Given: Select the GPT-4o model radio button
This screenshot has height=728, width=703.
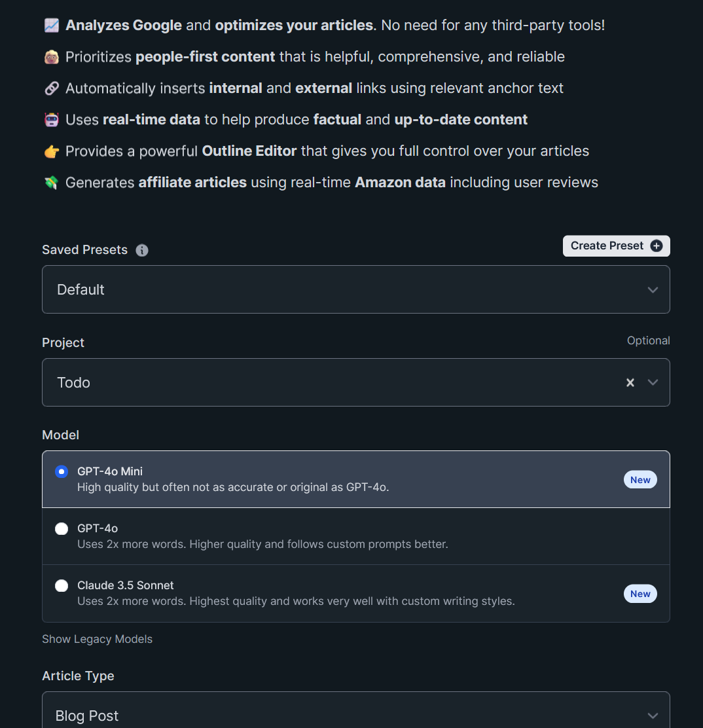Looking at the screenshot, I should pos(62,528).
